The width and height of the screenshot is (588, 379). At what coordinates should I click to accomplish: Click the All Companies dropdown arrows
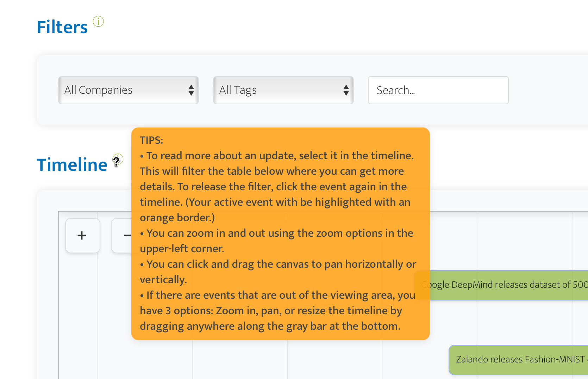[191, 90]
